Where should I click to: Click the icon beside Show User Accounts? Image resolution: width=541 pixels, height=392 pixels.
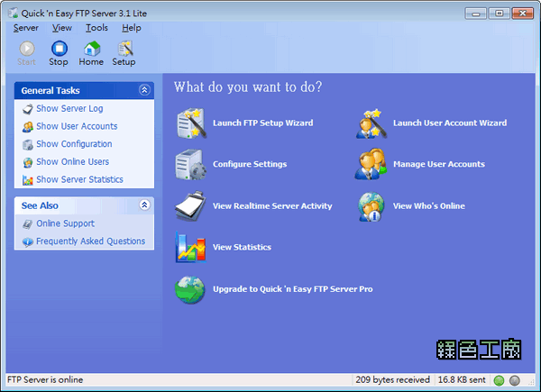[28, 127]
